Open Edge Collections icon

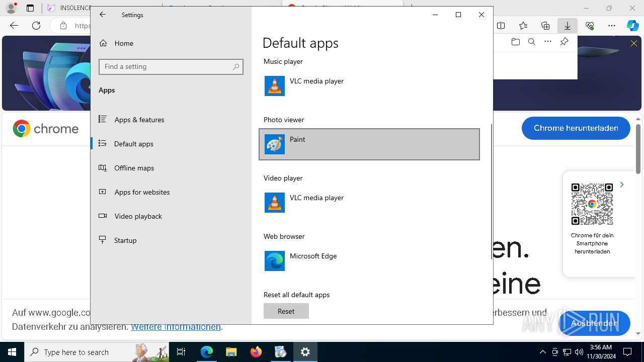click(x=545, y=26)
